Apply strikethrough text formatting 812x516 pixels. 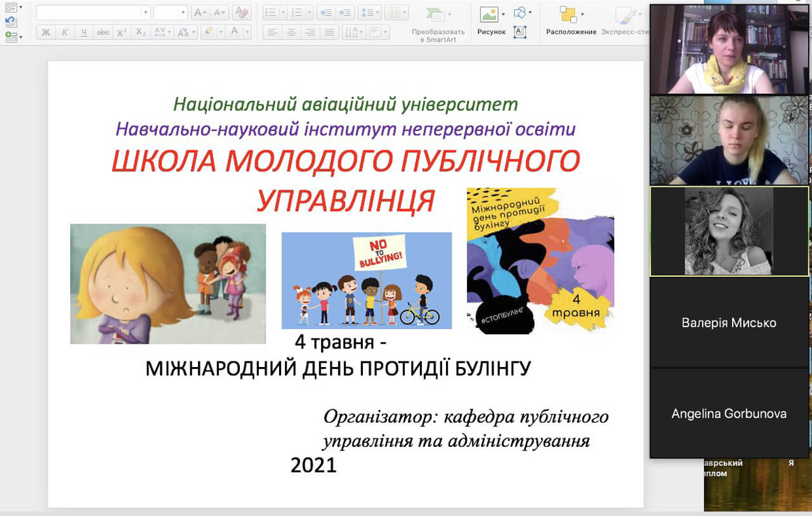103,32
